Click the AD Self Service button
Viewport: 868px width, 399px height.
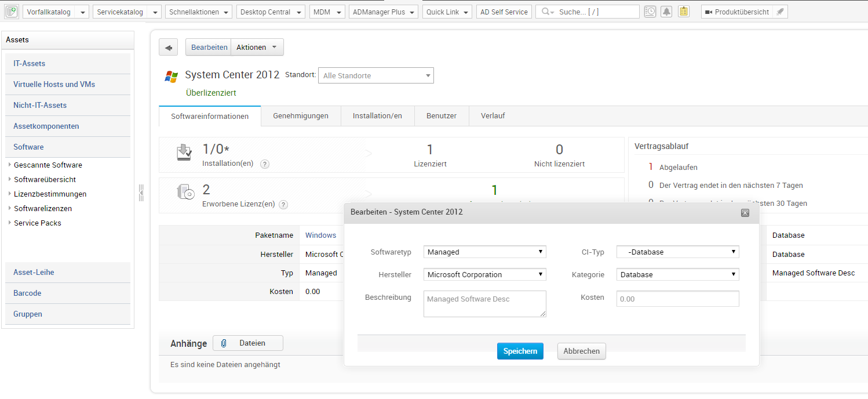point(504,12)
